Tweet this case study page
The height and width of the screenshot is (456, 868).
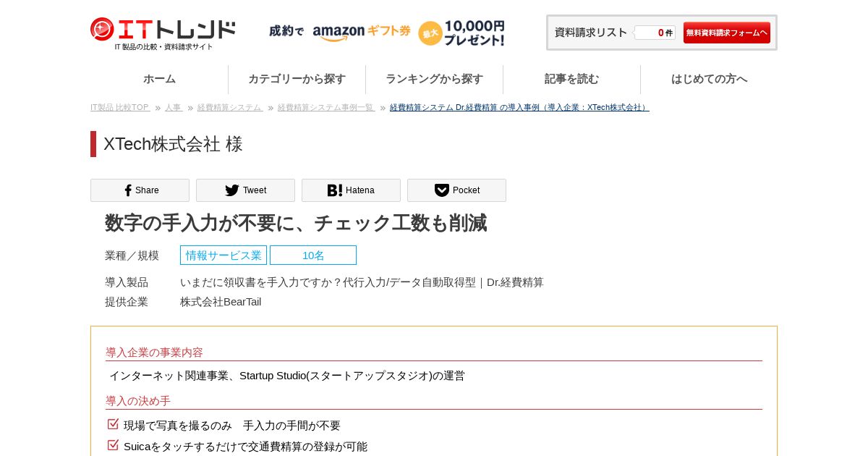pyautogui.click(x=245, y=190)
